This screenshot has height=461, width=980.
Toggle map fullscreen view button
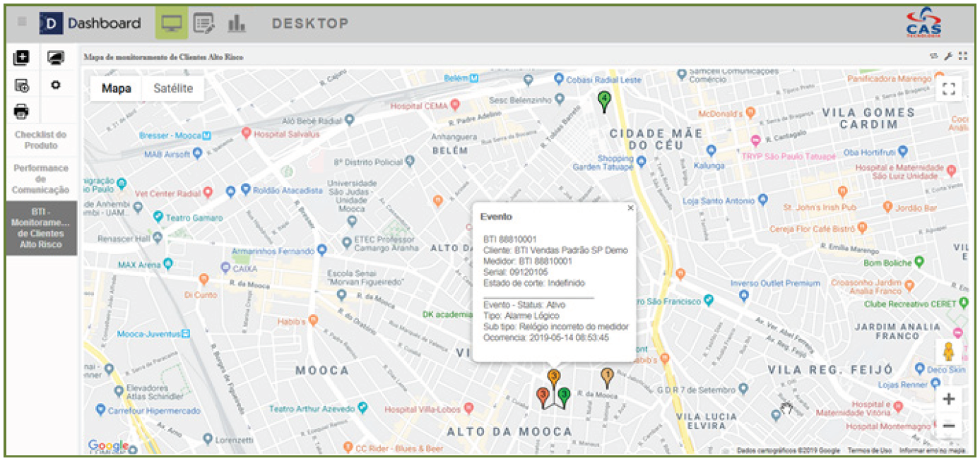coord(948,89)
